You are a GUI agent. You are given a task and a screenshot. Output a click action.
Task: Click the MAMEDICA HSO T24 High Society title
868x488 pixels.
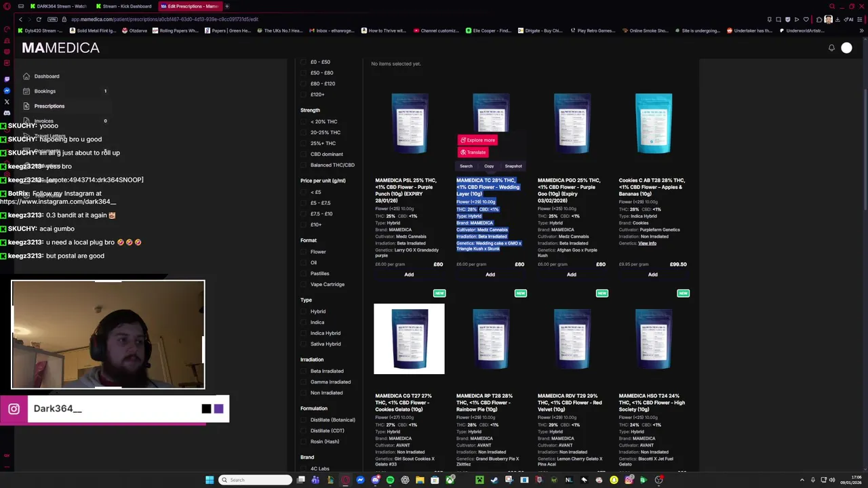click(652, 403)
